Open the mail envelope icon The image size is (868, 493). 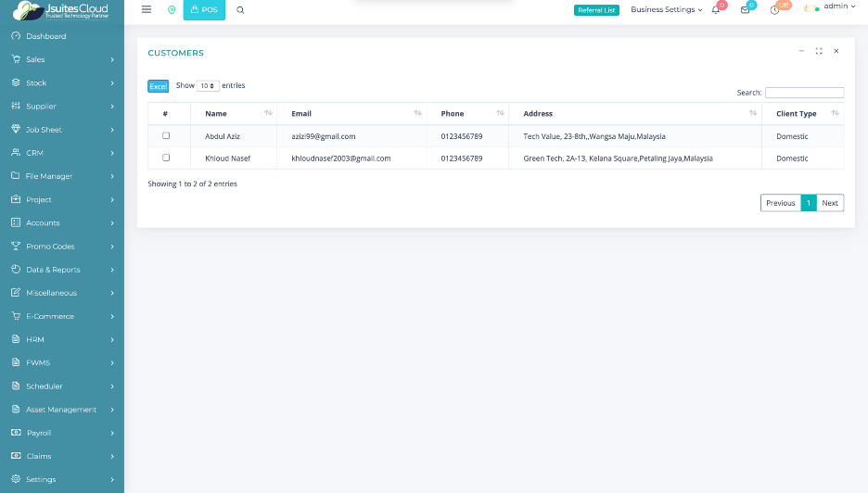[x=745, y=10]
